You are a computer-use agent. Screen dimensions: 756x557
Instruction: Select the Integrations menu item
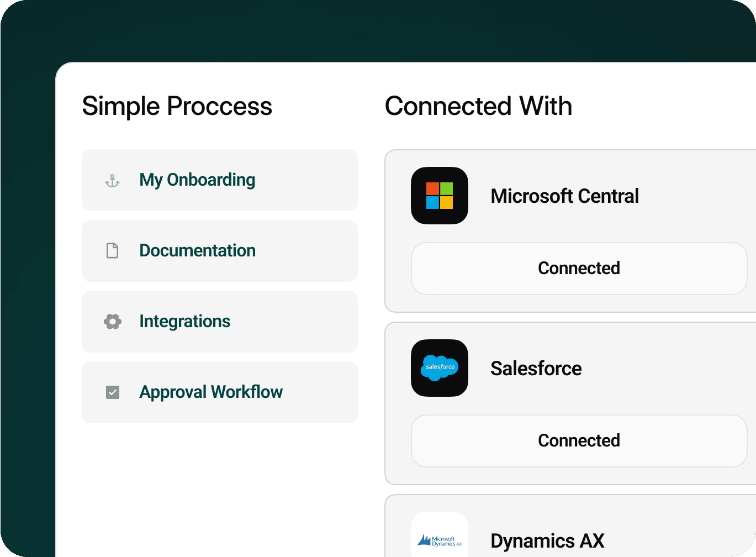(x=220, y=322)
